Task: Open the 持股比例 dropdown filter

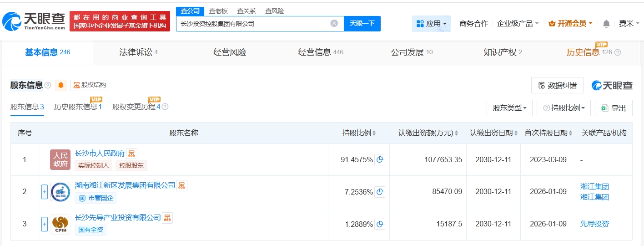Action: (x=563, y=108)
